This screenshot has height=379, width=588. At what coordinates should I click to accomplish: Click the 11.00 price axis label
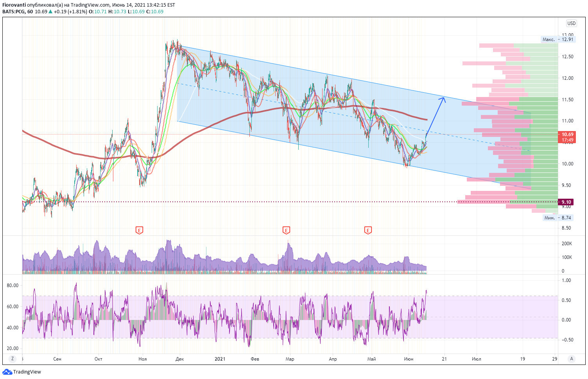(568, 121)
